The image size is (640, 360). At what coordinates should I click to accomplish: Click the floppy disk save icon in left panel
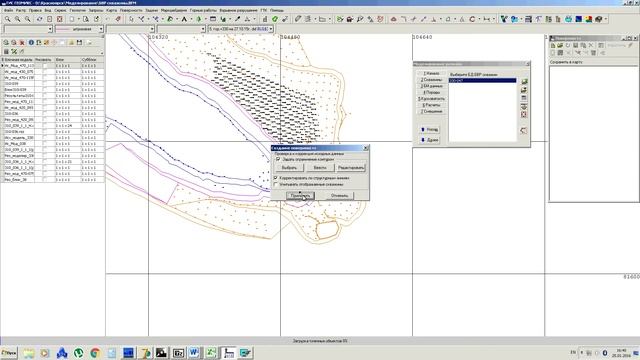pos(79,42)
